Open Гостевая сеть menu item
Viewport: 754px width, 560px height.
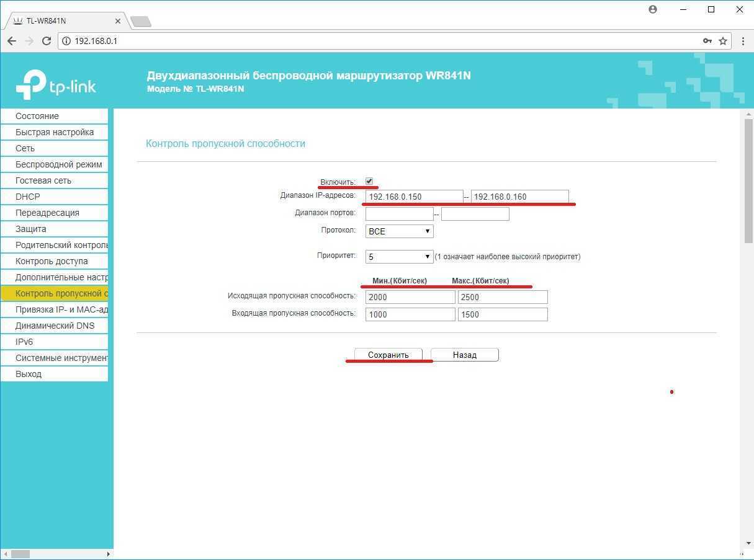pos(55,180)
